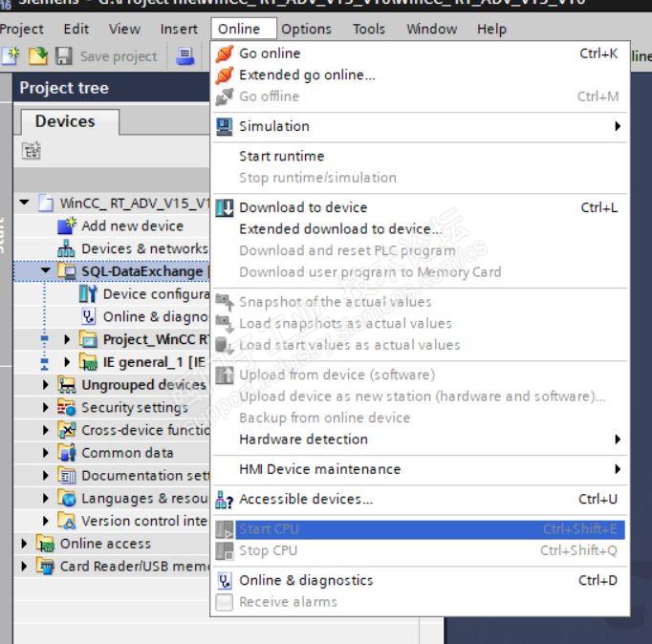The width and height of the screenshot is (652, 644).
Task: Click the New project toolbar icon
Action: point(10,56)
